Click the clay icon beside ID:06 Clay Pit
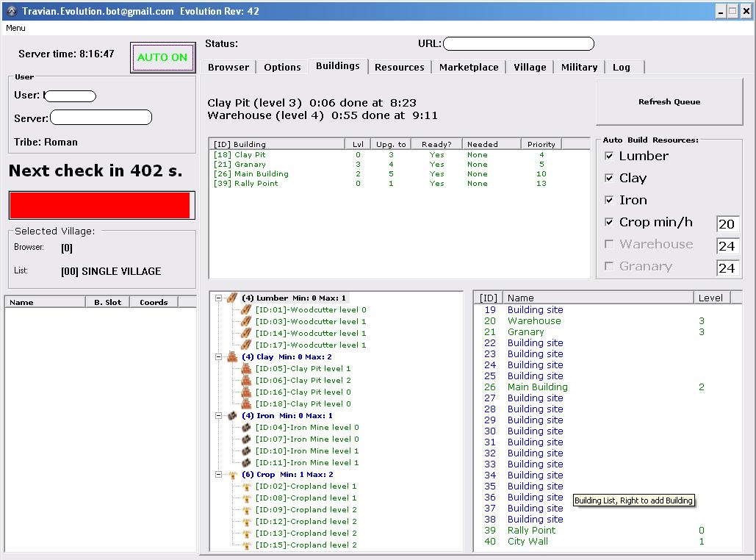 [x=247, y=381]
